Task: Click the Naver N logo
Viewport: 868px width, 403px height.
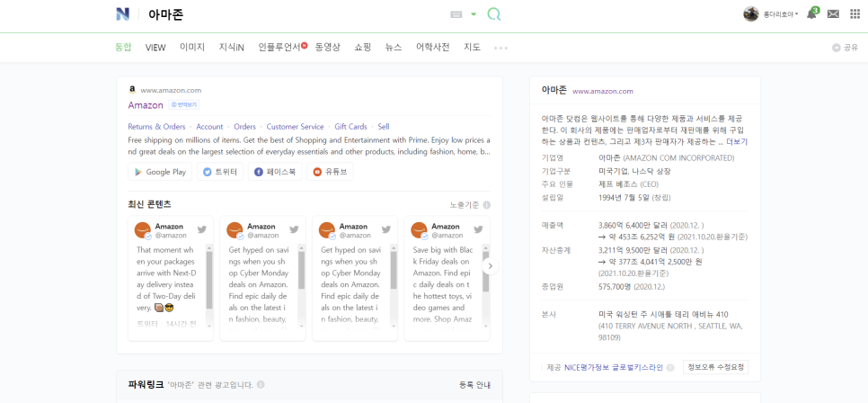Action: [x=122, y=14]
